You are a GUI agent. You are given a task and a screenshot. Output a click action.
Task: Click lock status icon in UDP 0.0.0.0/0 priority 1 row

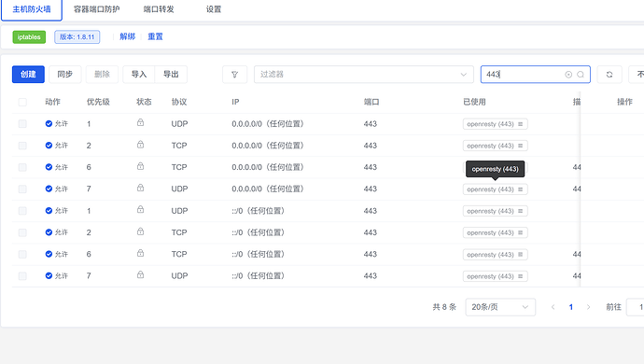140,122
